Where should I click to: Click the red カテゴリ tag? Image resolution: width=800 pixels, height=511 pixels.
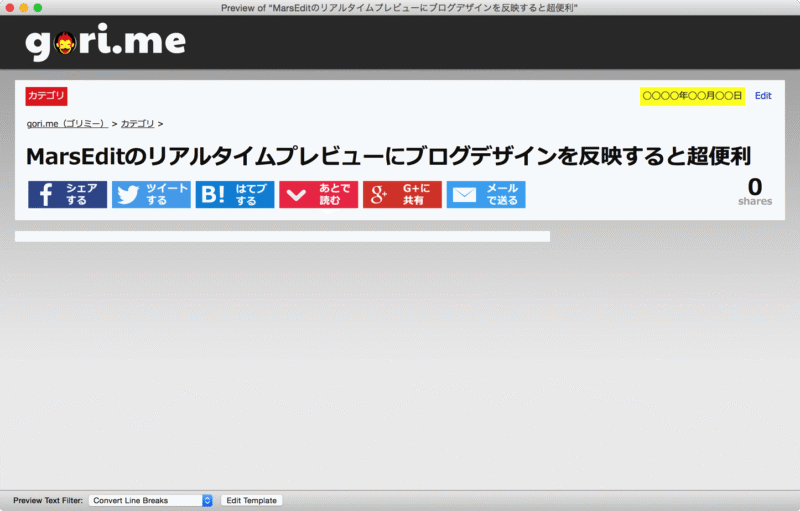pos(46,96)
